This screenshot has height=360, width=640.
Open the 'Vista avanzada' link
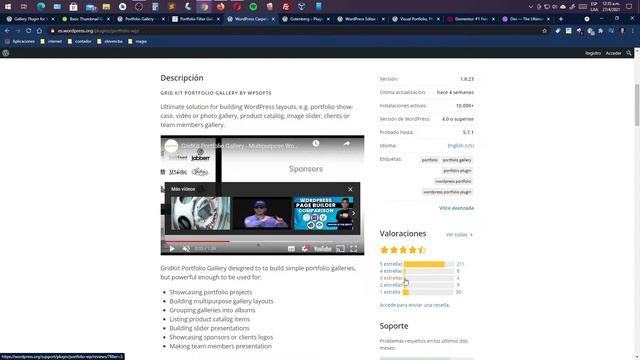456,208
